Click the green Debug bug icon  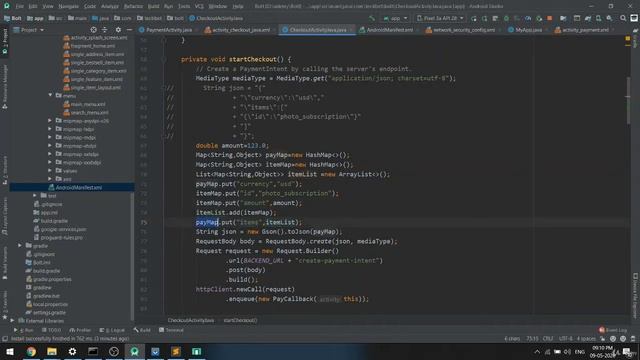tap(506, 18)
